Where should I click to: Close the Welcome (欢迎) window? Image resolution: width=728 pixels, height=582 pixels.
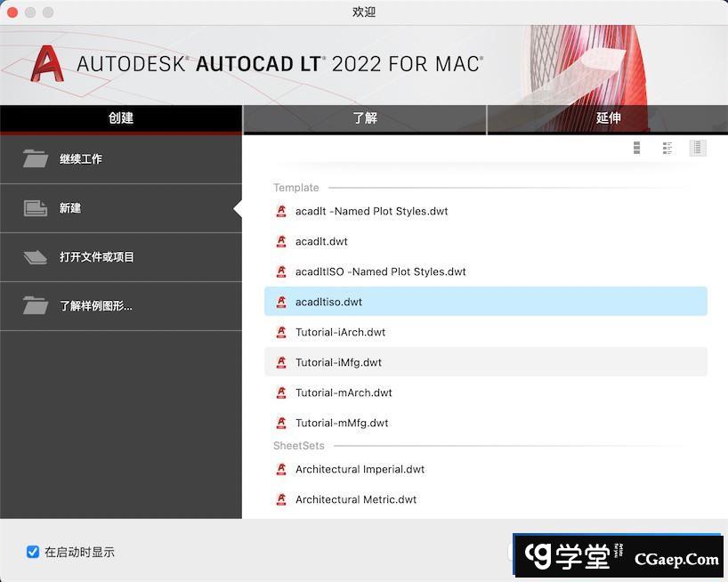[x=12, y=12]
